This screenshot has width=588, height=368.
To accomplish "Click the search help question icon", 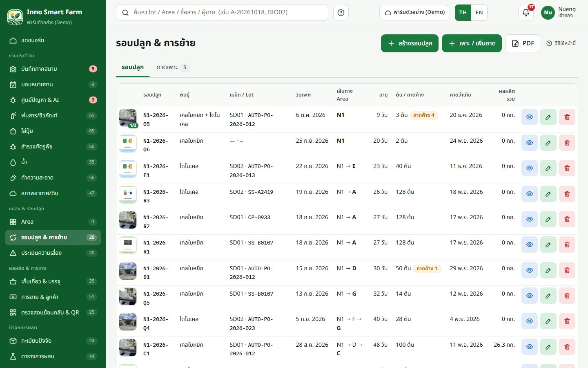I will tap(341, 13).
